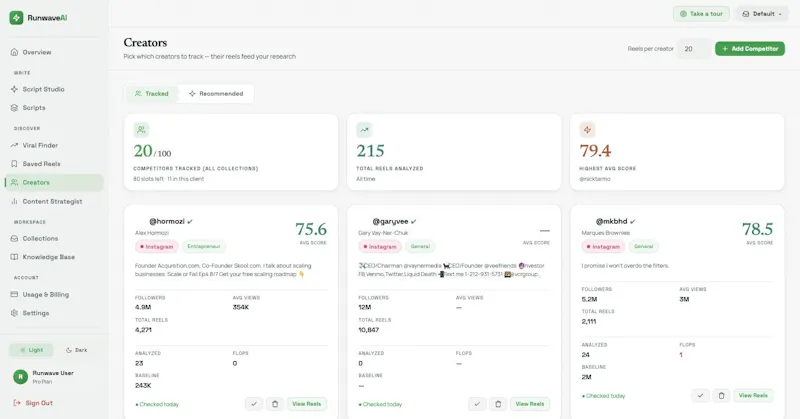The width and height of the screenshot is (800, 419).
Task: Click the checkmark button on @garyvee card
Action: 477,404
